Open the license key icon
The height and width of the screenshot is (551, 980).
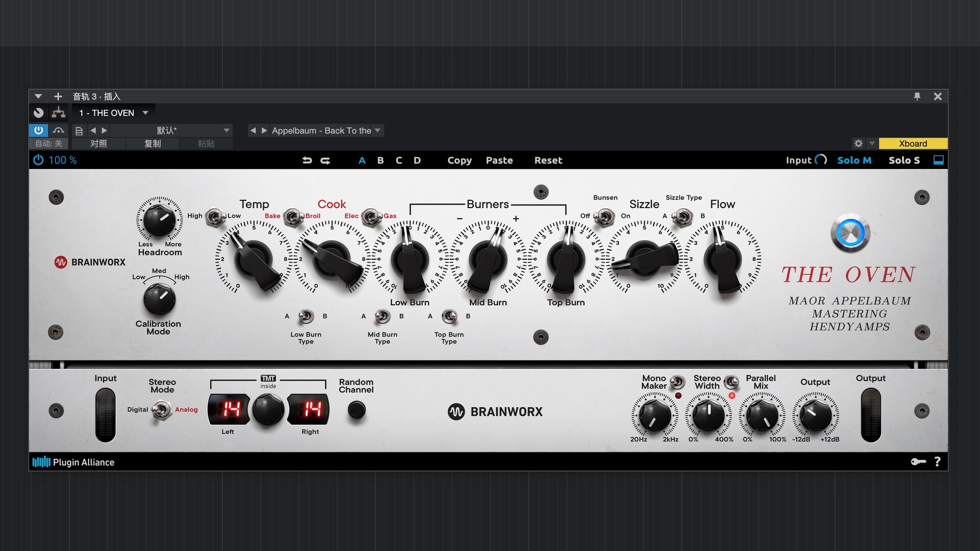pyautogui.click(x=918, y=462)
